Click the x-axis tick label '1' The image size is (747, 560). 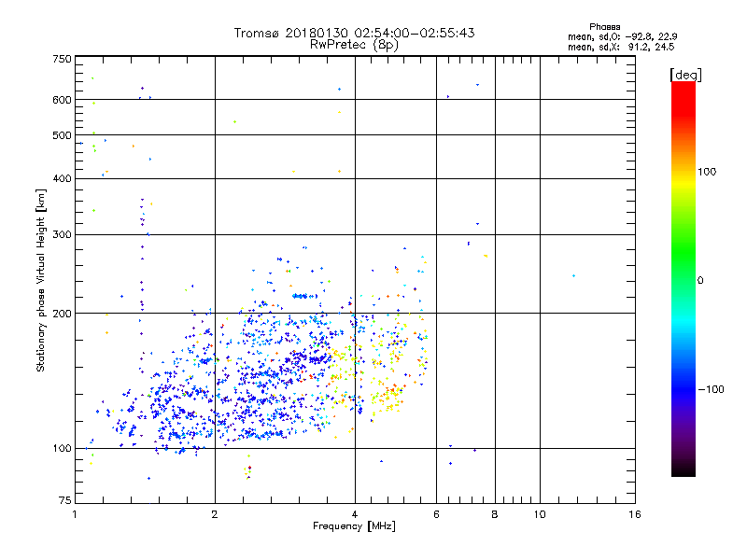click(x=75, y=514)
